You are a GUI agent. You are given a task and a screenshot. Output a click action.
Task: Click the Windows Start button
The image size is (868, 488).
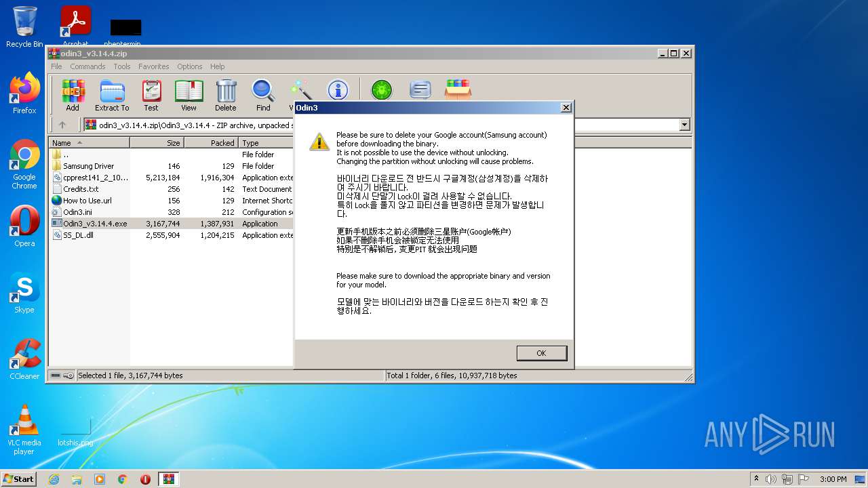(x=18, y=479)
